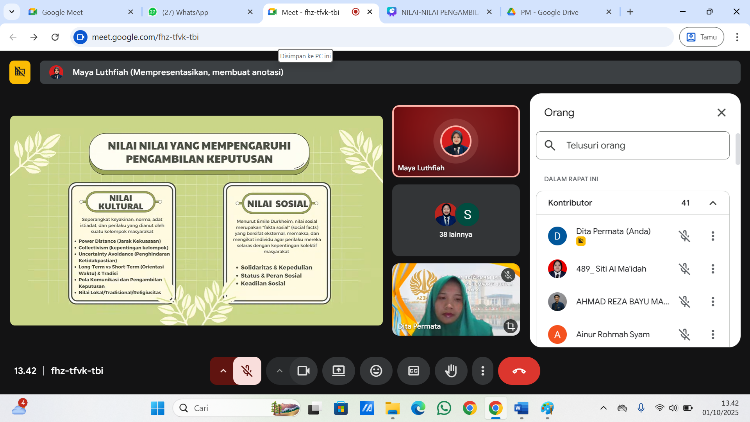Open more actions for 489_ Siti Al Ma'idah

(712, 268)
